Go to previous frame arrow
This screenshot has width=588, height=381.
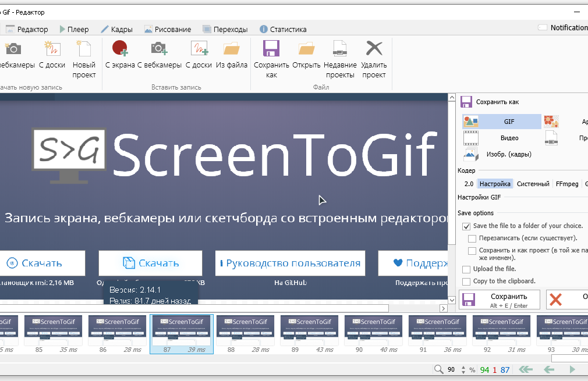[x=549, y=370]
